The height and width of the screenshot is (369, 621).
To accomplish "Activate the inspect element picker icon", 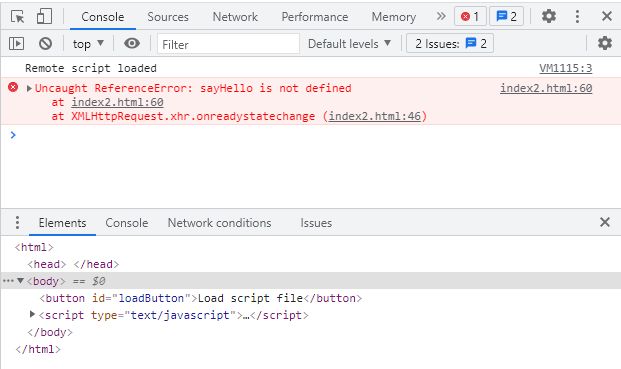I will [x=17, y=17].
